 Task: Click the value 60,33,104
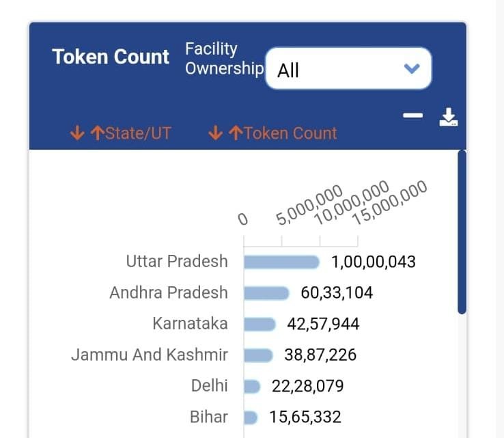337,293
